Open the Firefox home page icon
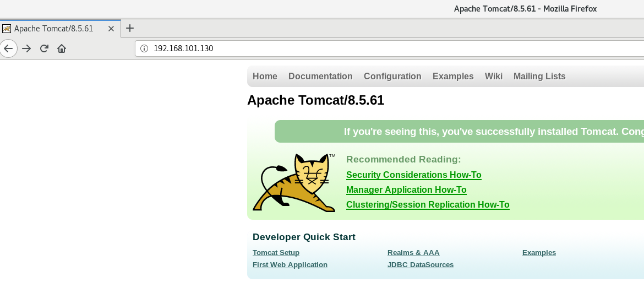This screenshot has height=282, width=644. click(62, 48)
